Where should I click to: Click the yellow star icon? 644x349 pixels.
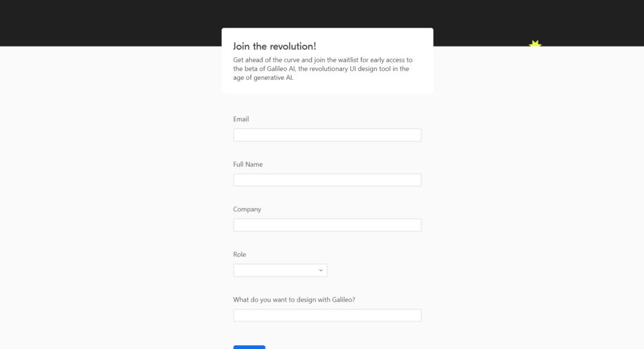coord(535,44)
